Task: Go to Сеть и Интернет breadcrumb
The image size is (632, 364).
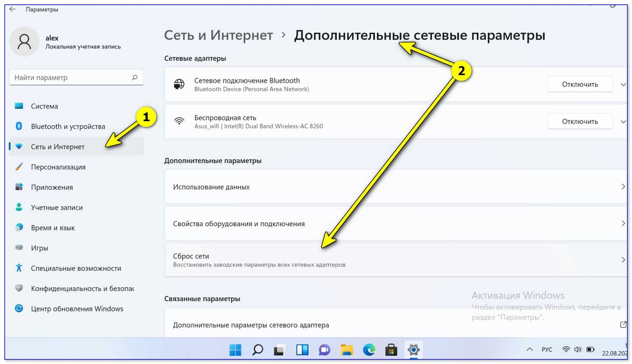Action: 218,35
